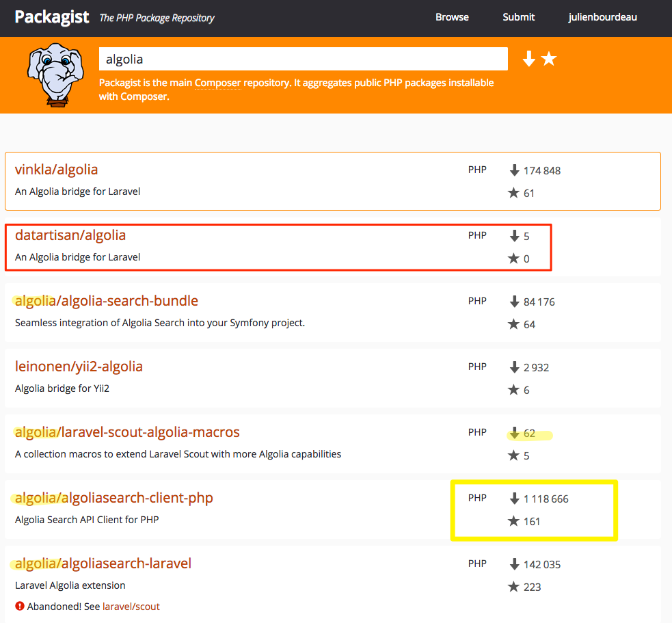Click 'A collection macros to extend Laravel Scout' text
The height and width of the screenshot is (623, 672).
pyautogui.click(x=178, y=453)
